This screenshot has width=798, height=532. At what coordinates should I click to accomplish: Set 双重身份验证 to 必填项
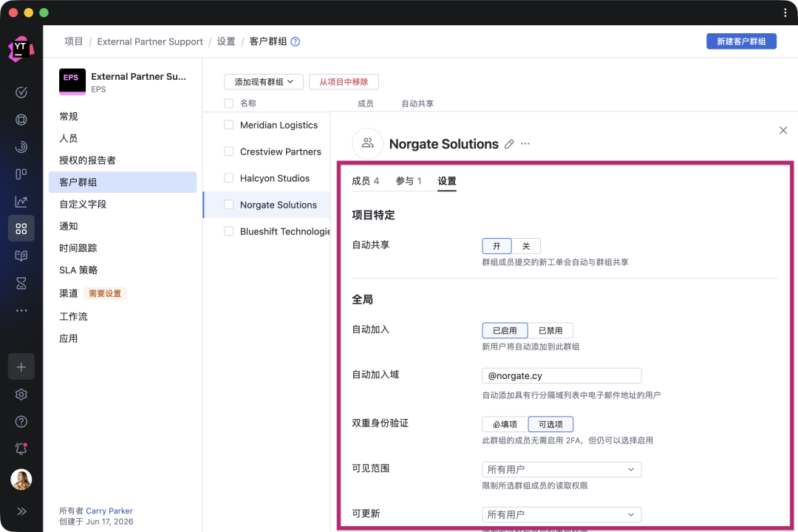[505, 425]
